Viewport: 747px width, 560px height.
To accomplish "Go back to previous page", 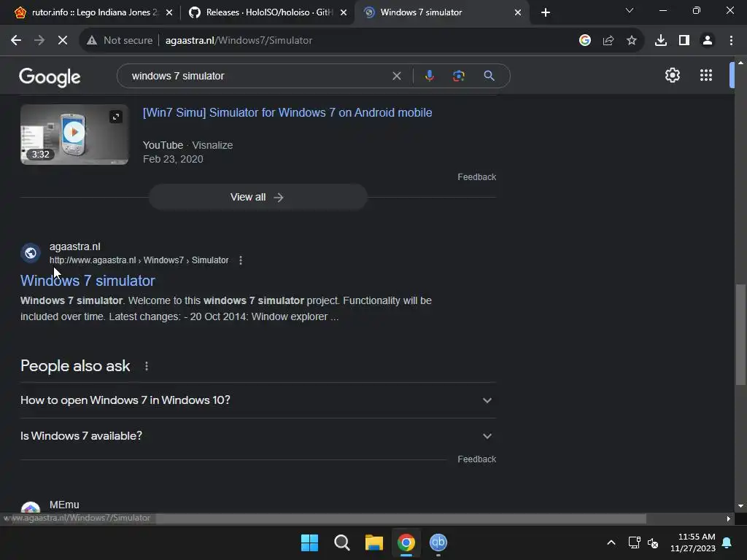I will click(16, 41).
